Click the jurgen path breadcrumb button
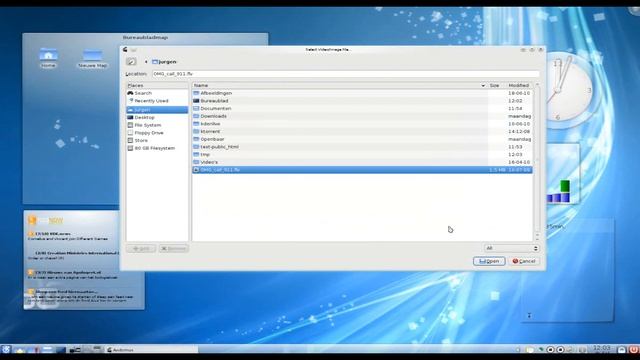Viewport: 640px width, 360px height. (x=164, y=62)
